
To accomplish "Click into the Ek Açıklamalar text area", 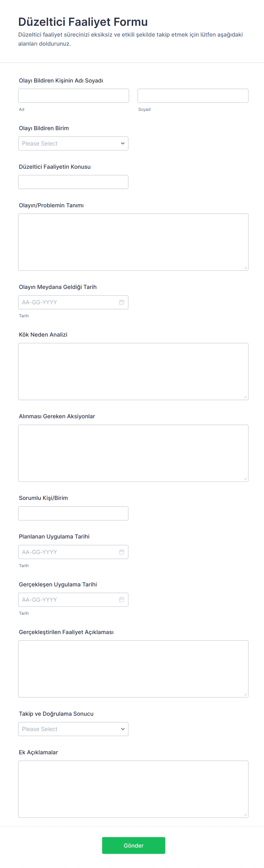I will click(133, 789).
